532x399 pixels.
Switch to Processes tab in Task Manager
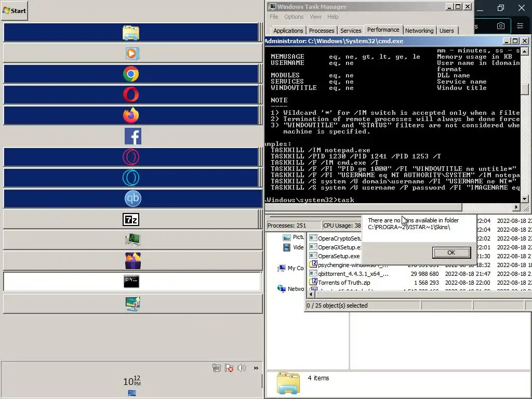coord(322,31)
